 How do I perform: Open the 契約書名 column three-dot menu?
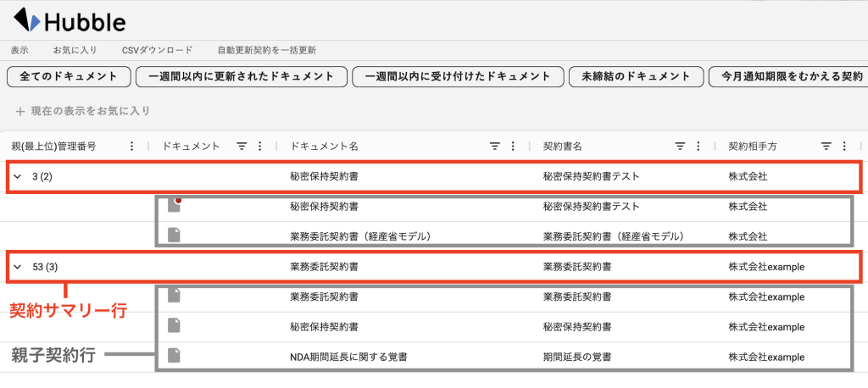tap(698, 147)
